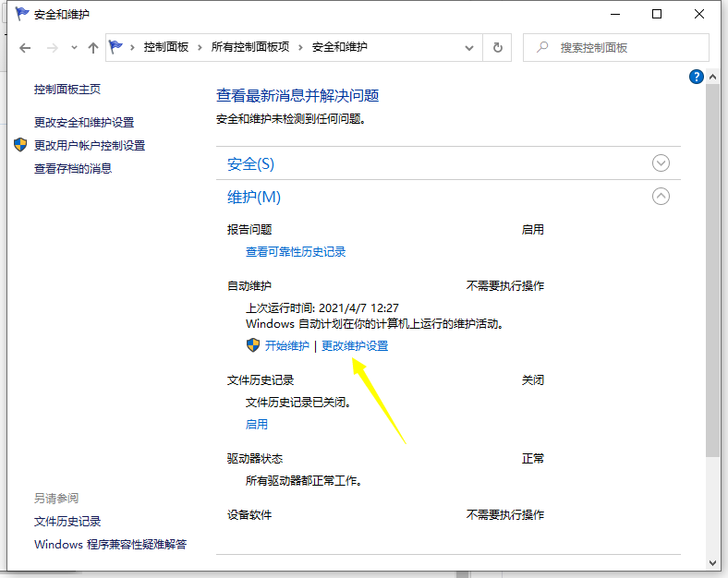This screenshot has height=578, width=728.
Task: Click the 设备软件 label
Action: [x=249, y=515]
